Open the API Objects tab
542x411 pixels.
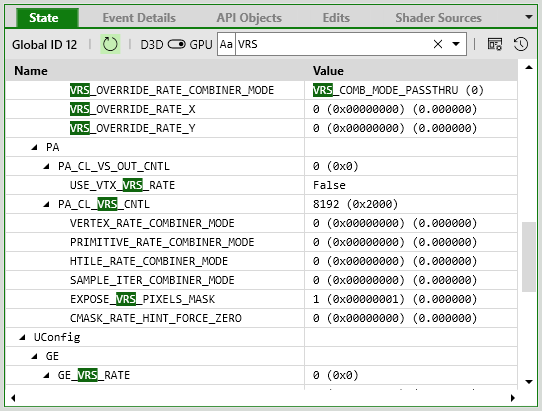coord(249,18)
